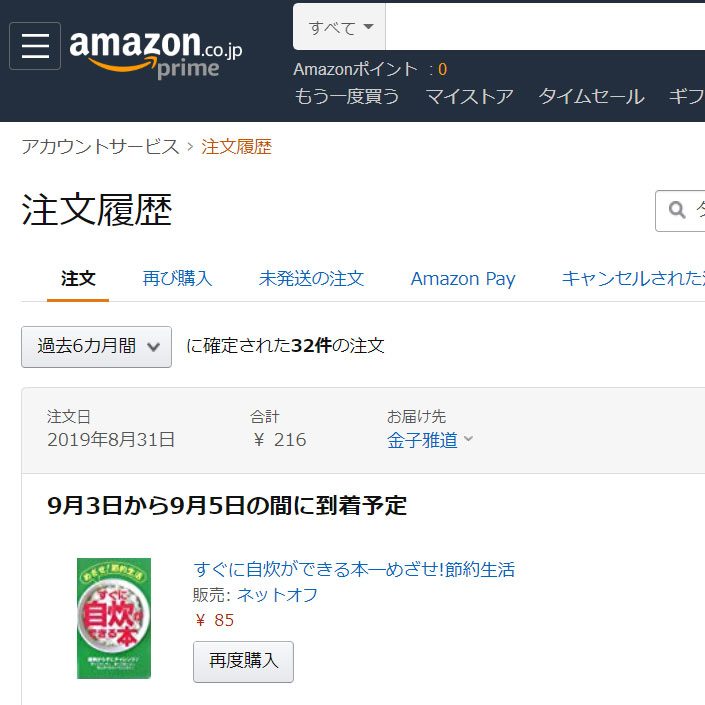
Task: Click the green book cover thumbnail
Action: click(x=114, y=618)
